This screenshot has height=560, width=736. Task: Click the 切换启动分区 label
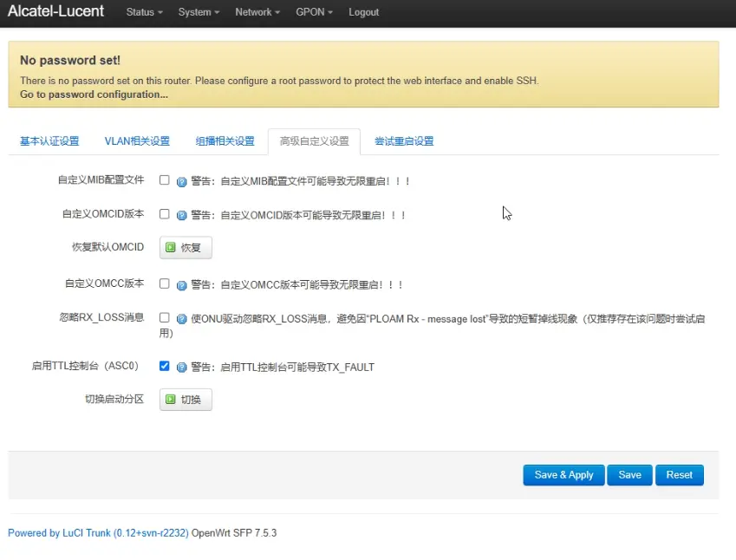114,399
